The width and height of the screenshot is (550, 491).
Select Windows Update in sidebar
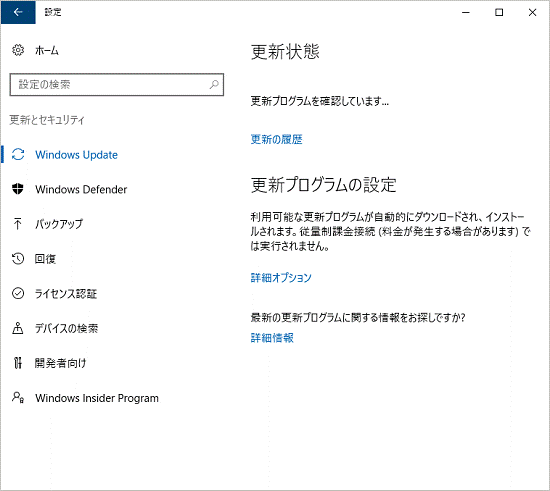76,155
